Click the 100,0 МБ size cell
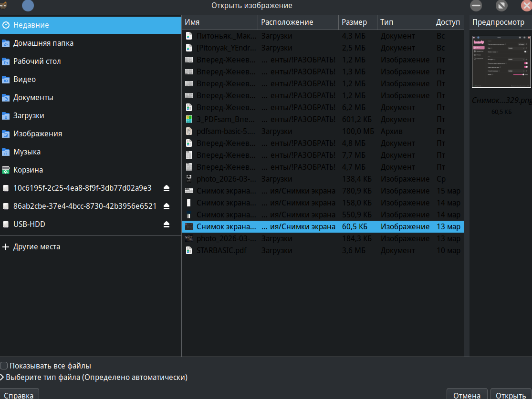 coord(358,131)
